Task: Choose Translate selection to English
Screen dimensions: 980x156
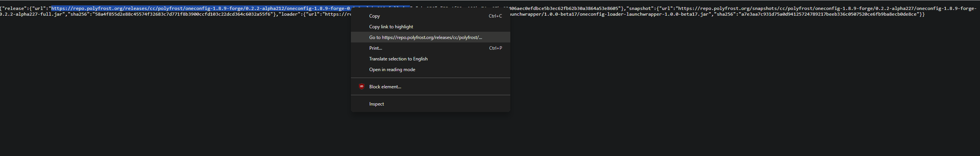Action: coord(398,59)
